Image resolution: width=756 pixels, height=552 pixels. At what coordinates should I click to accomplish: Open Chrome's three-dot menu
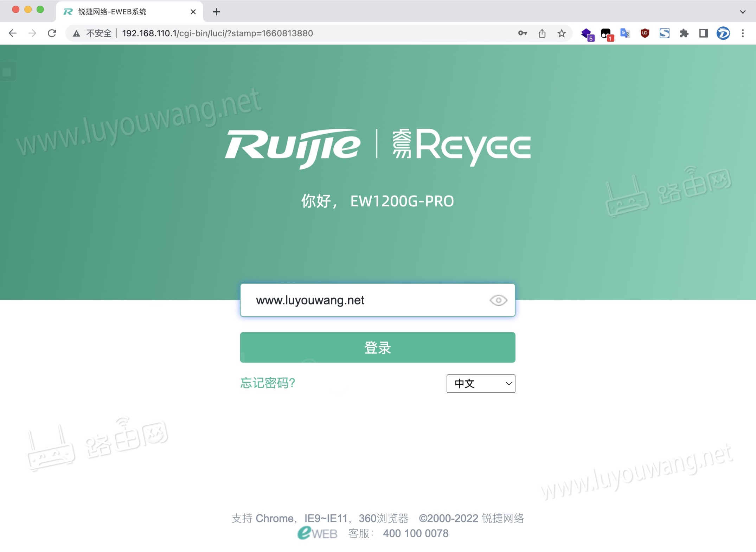click(x=743, y=33)
